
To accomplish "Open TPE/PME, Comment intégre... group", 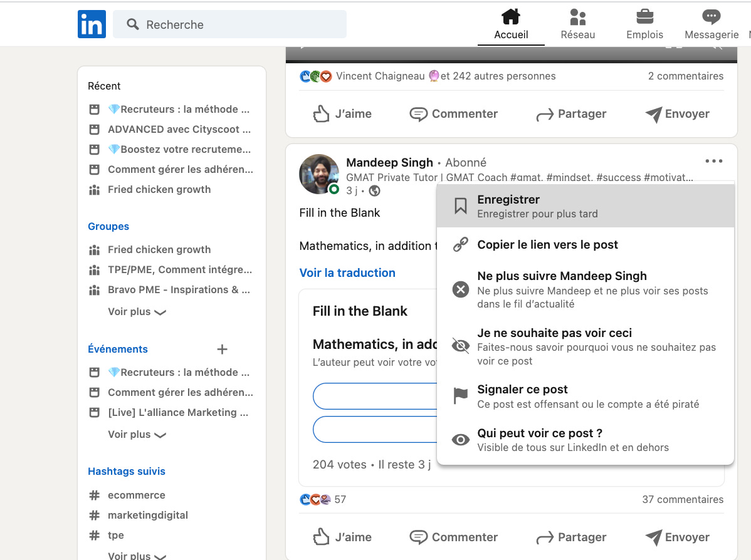I will point(180,270).
